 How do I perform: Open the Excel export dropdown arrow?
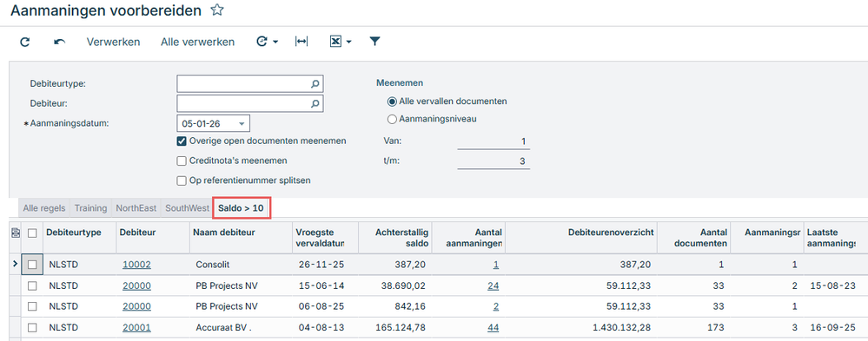click(x=348, y=42)
